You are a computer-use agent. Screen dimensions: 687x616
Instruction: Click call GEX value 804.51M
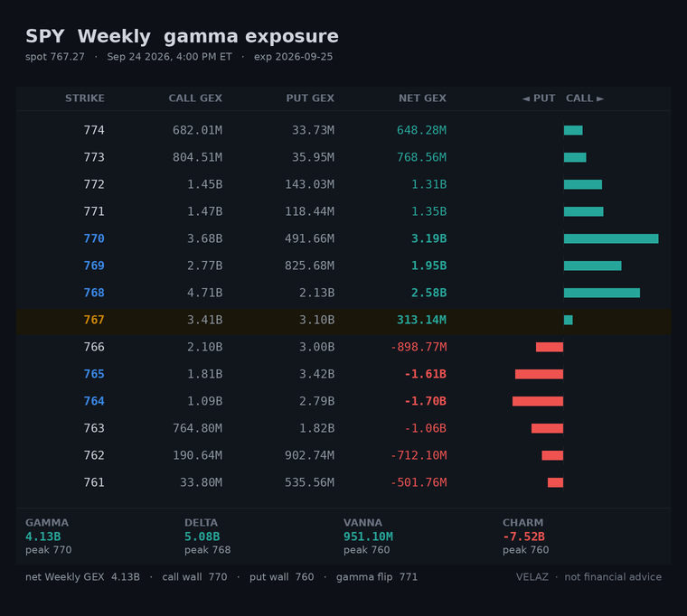[x=197, y=157]
